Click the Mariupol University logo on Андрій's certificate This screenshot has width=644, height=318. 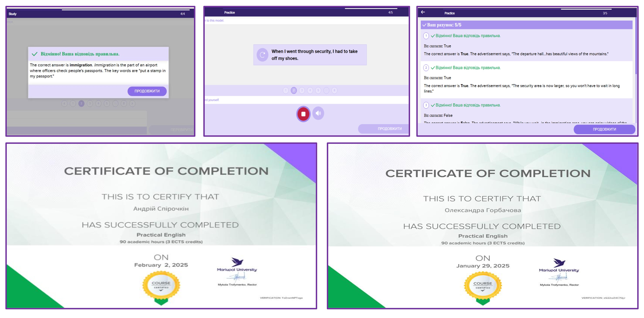point(237,264)
